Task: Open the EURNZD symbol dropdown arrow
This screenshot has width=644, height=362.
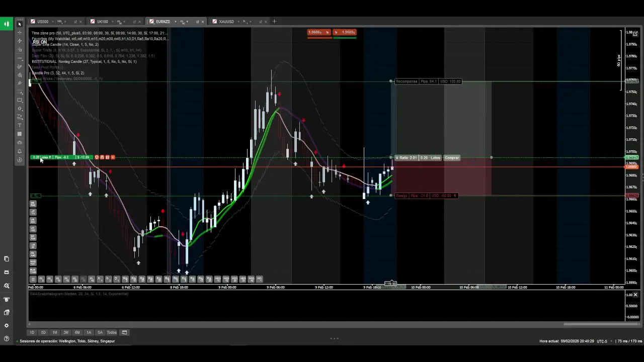Action: click(175, 22)
